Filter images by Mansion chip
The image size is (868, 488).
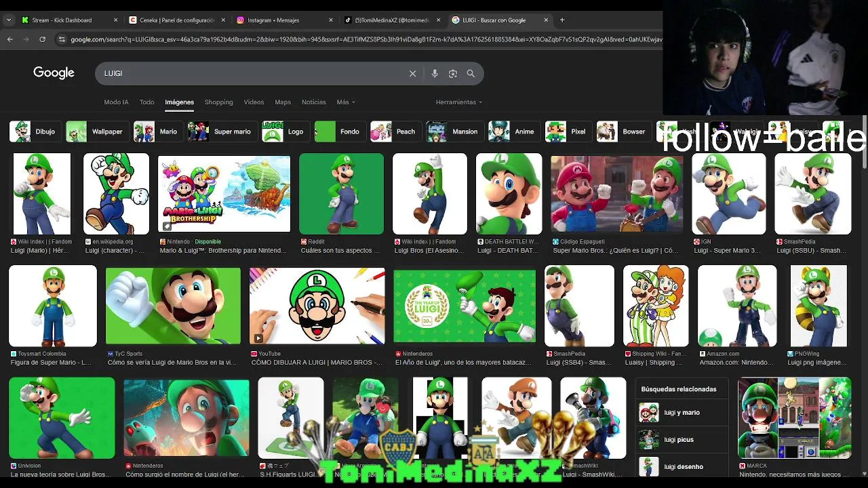455,131
